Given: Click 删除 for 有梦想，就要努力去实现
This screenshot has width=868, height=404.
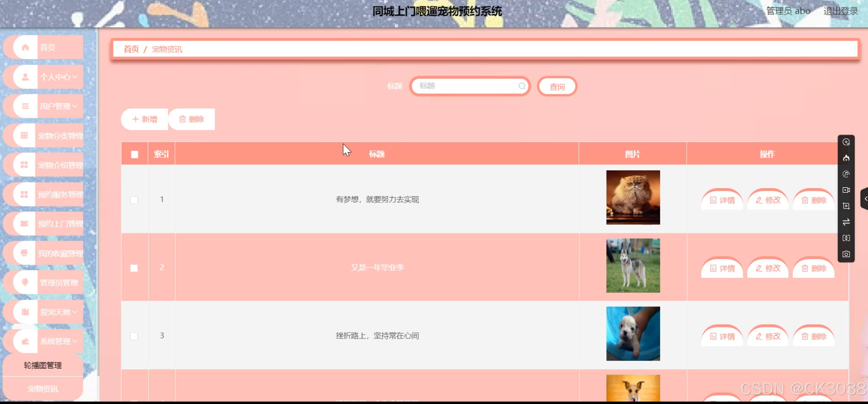Looking at the screenshot, I should coord(814,200).
